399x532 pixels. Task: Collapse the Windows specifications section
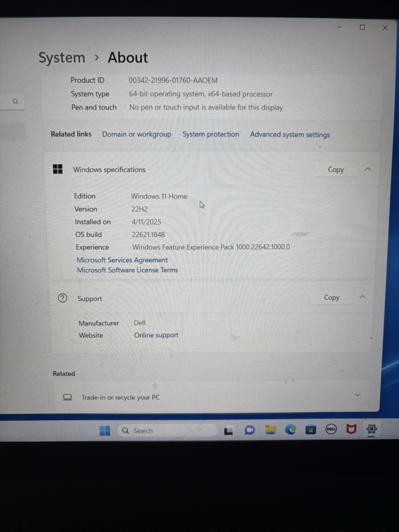[x=368, y=169]
